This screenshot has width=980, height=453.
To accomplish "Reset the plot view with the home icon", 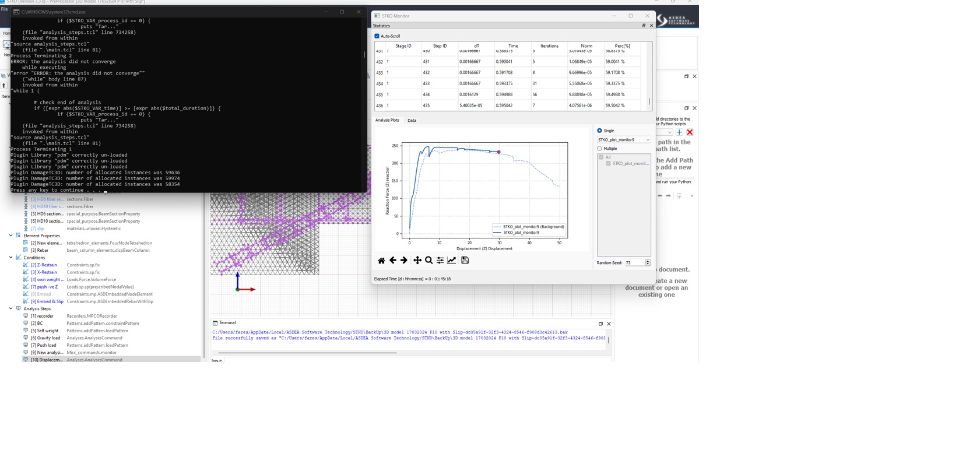I will 381,261.
